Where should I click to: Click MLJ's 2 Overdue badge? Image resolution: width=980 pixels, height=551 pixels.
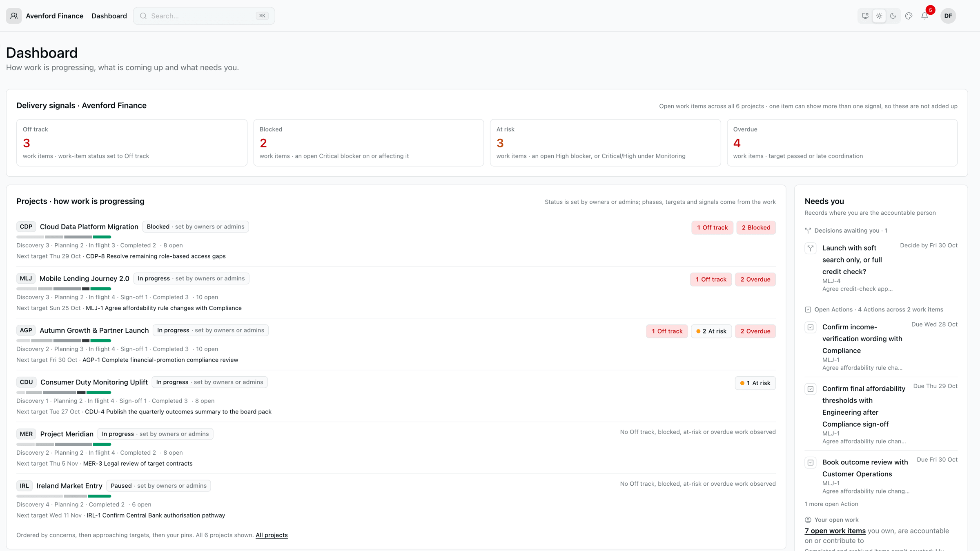pyautogui.click(x=755, y=280)
